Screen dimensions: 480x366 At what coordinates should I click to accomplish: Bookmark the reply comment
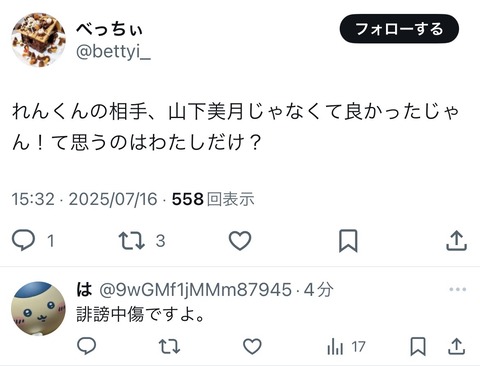[x=418, y=346]
